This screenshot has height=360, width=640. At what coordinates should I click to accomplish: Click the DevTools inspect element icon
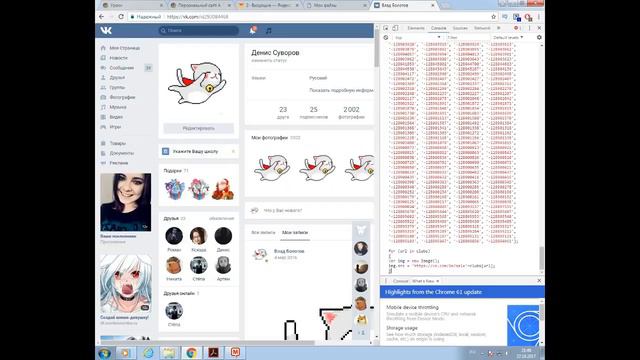click(386, 28)
